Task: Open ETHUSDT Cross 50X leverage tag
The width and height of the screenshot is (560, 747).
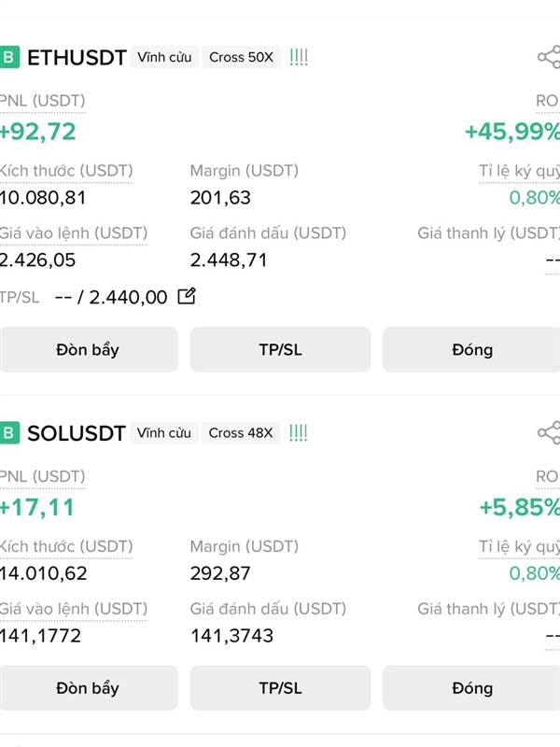Action: click(x=241, y=57)
